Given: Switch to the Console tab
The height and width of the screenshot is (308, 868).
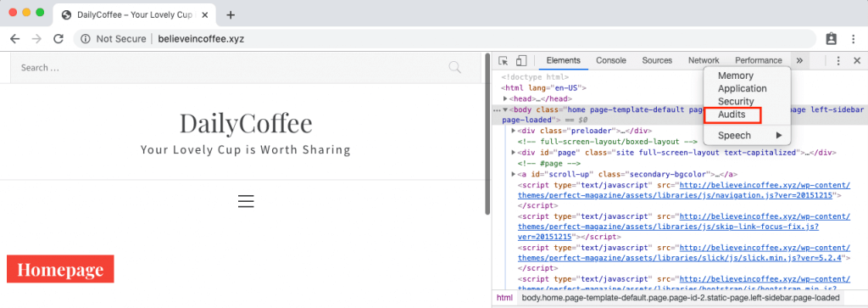Looking at the screenshot, I should pos(611,60).
